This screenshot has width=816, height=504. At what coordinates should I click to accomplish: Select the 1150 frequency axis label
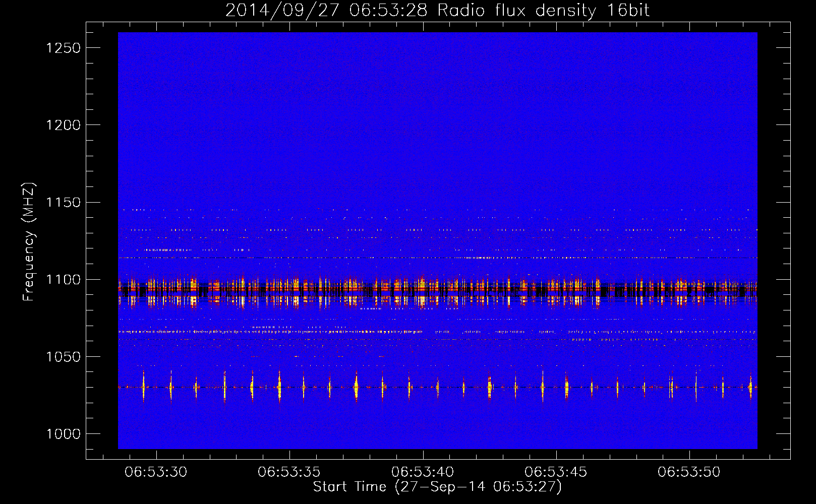[x=64, y=202]
